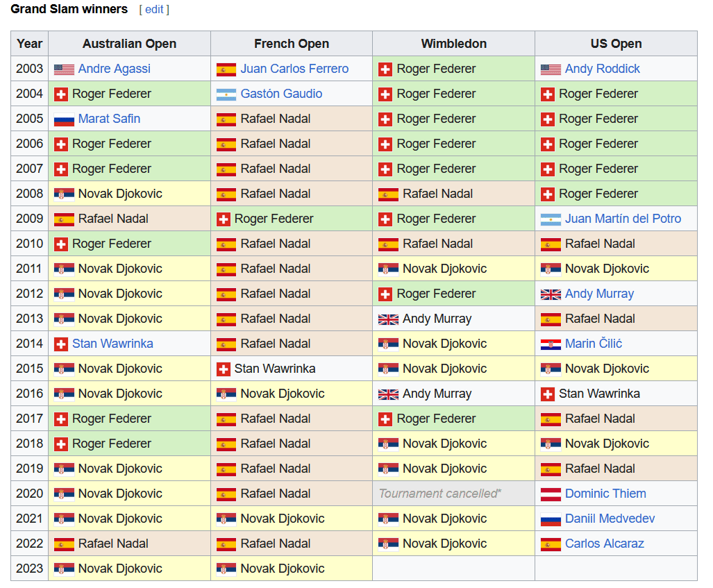The height and width of the screenshot is (588, 713).
Task: Click the Australian Open column header
Action: coord(129,44)
